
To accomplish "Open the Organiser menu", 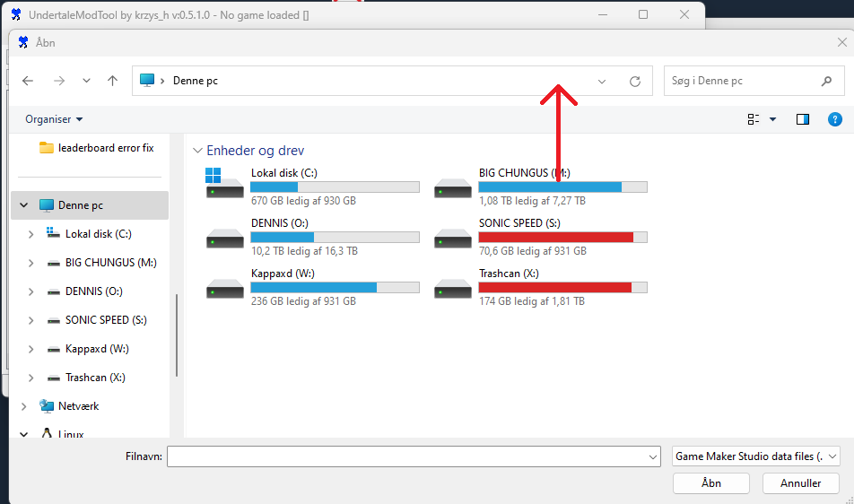I will coord(54,119).
